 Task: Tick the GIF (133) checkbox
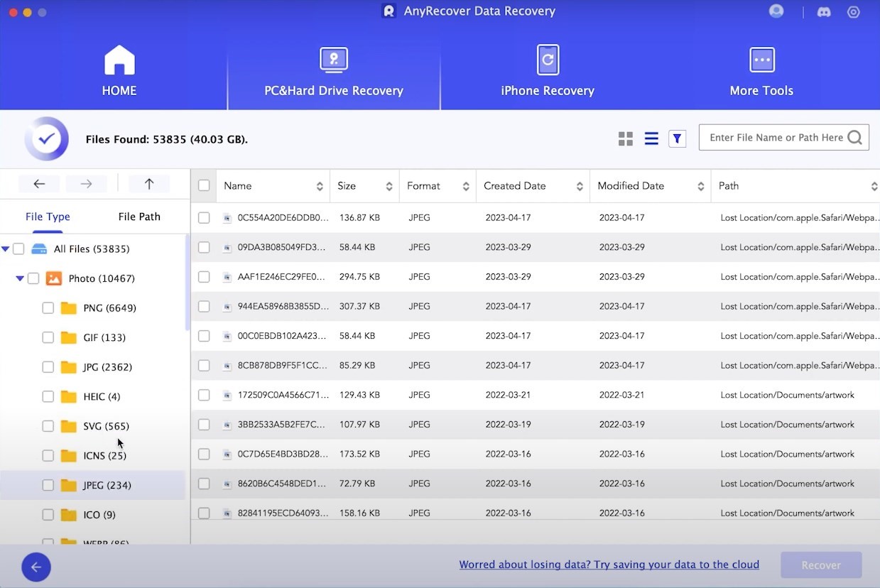[x=48, y=337]
